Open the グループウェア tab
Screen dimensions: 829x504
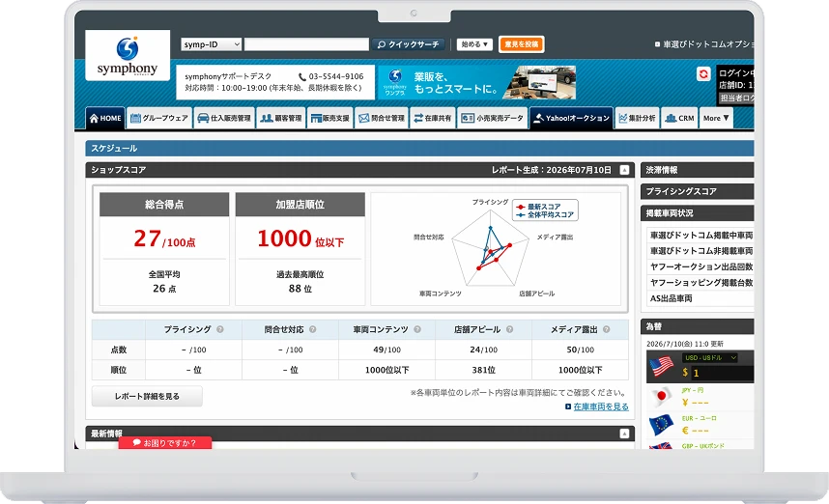[x=159, y=119]
